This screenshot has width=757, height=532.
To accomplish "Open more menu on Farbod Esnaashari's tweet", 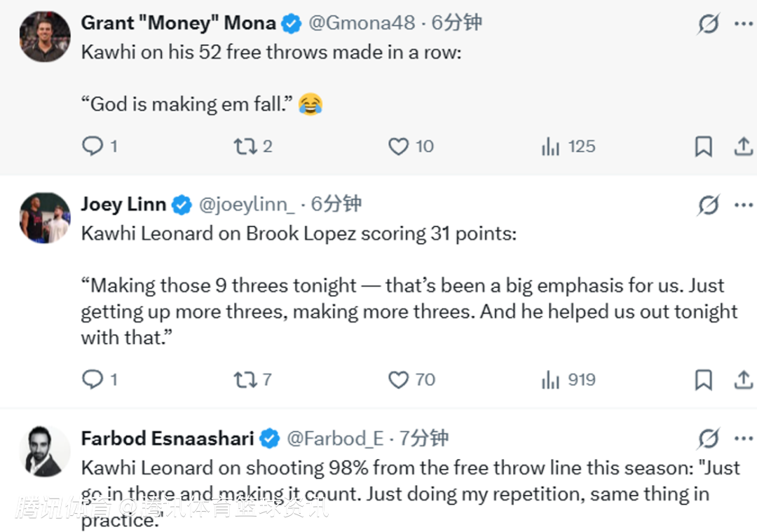I will pyautogui.click(x=743, y=439).
